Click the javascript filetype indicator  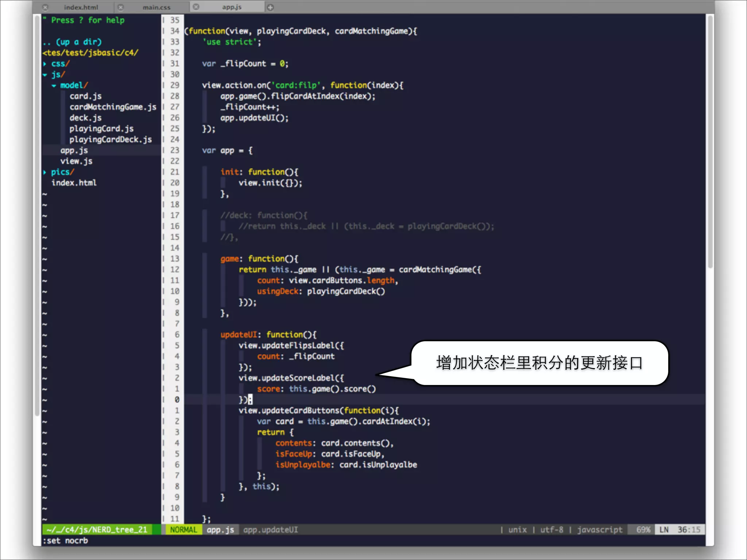tap(600, 530)
